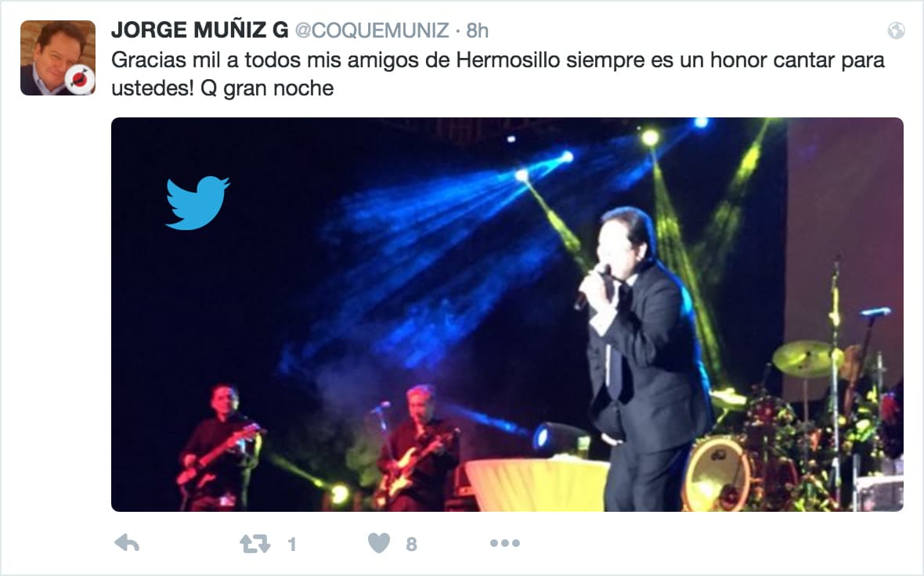Open the JORGE MUÑIZ G display name link
The image size is (924, 576).
point(199,30)
